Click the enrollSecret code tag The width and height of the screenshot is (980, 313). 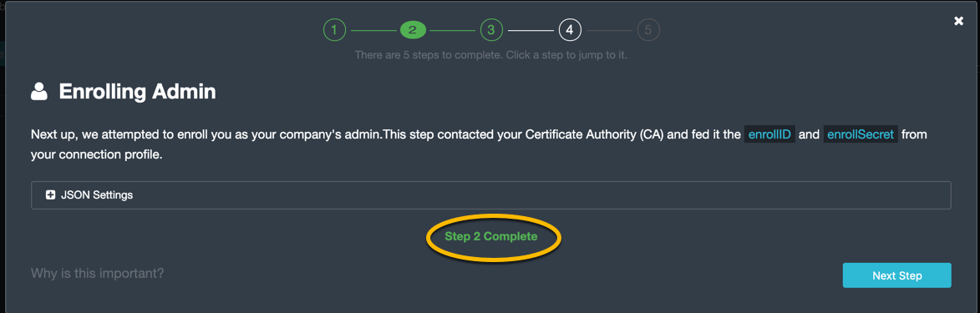(861, 134)
